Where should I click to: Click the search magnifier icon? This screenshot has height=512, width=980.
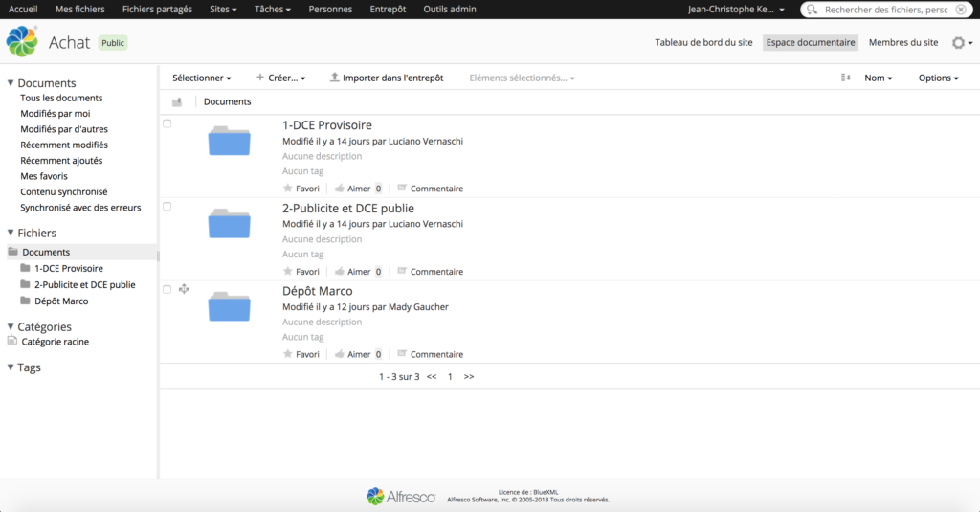[812, 10]
